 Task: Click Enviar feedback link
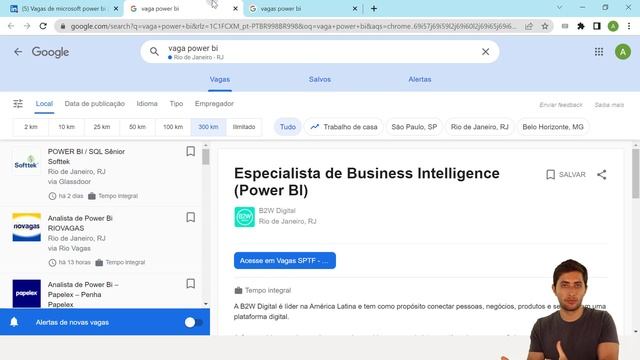click(561, 105)
